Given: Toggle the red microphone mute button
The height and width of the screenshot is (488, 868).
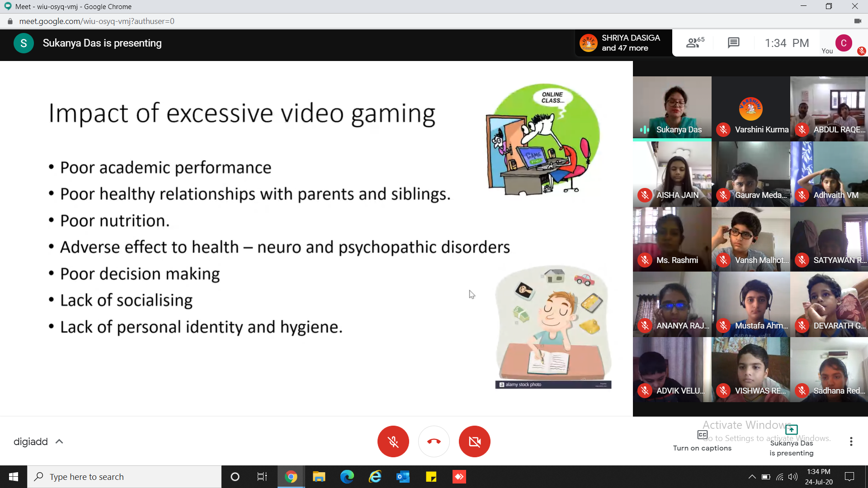Looking at the screenshot, I should [x=393, y=441].
